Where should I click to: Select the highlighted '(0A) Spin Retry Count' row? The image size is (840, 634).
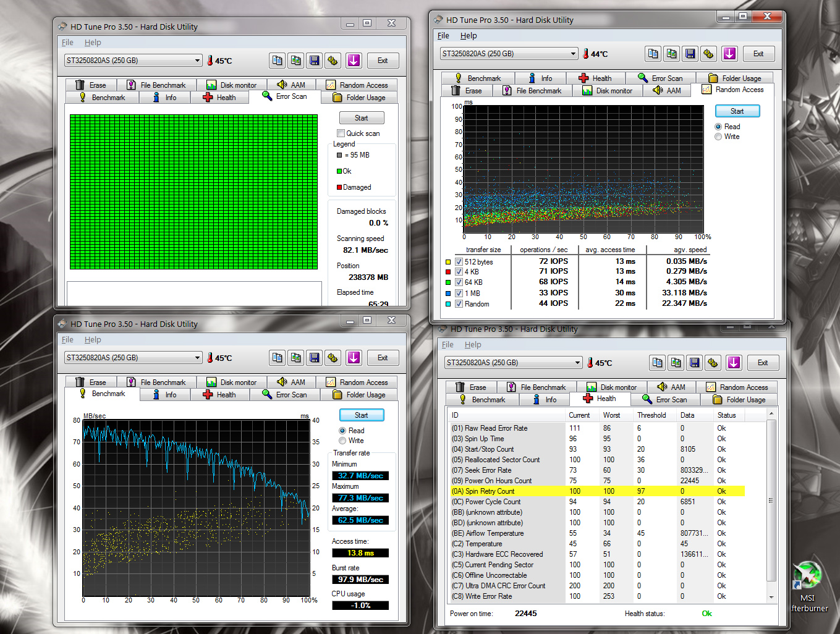tap(598, 491)
